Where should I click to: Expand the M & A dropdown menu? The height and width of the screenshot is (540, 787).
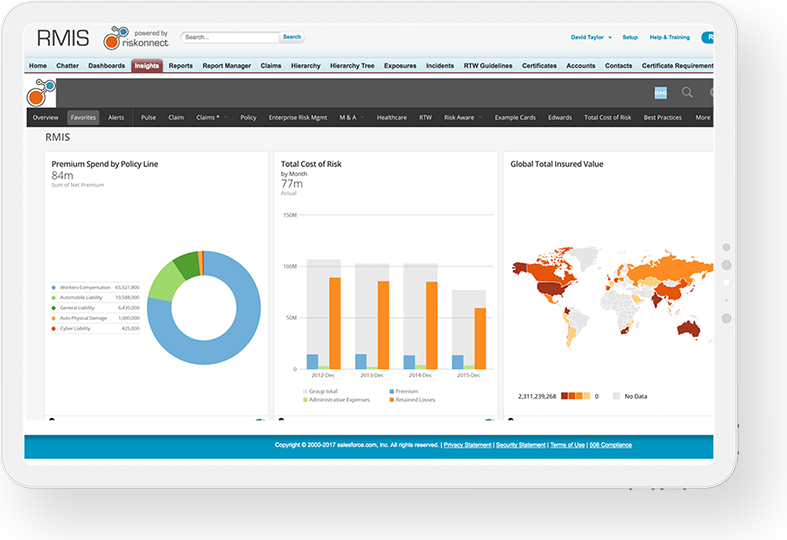351,117
